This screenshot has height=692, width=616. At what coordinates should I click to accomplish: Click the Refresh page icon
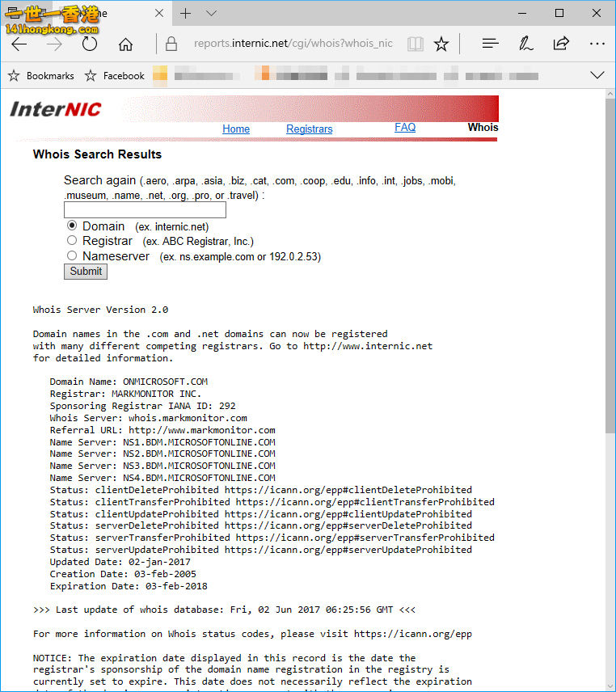click(x=90, y=44)
